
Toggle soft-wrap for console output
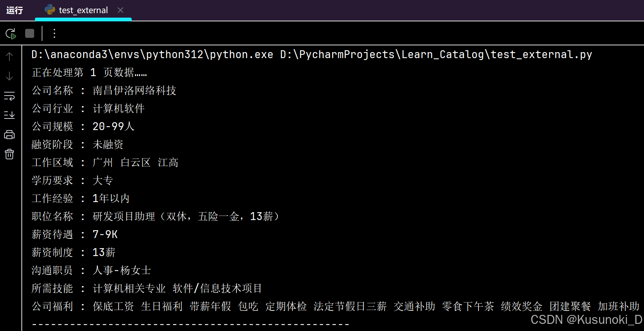(9, 96)
